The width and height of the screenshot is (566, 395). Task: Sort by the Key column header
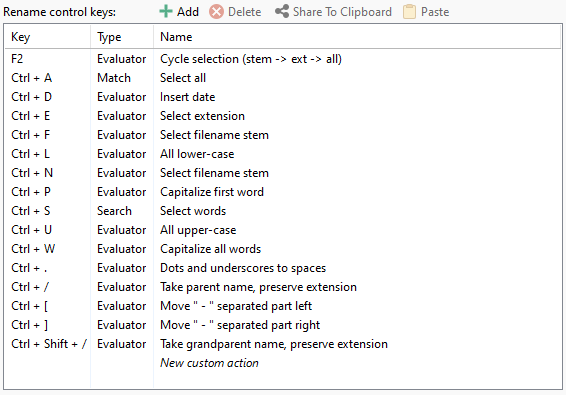click(48, 37)
